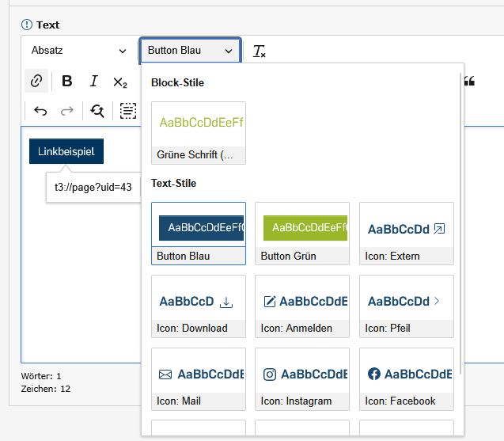Open the Absatz heading dropdown

(78, 51)
